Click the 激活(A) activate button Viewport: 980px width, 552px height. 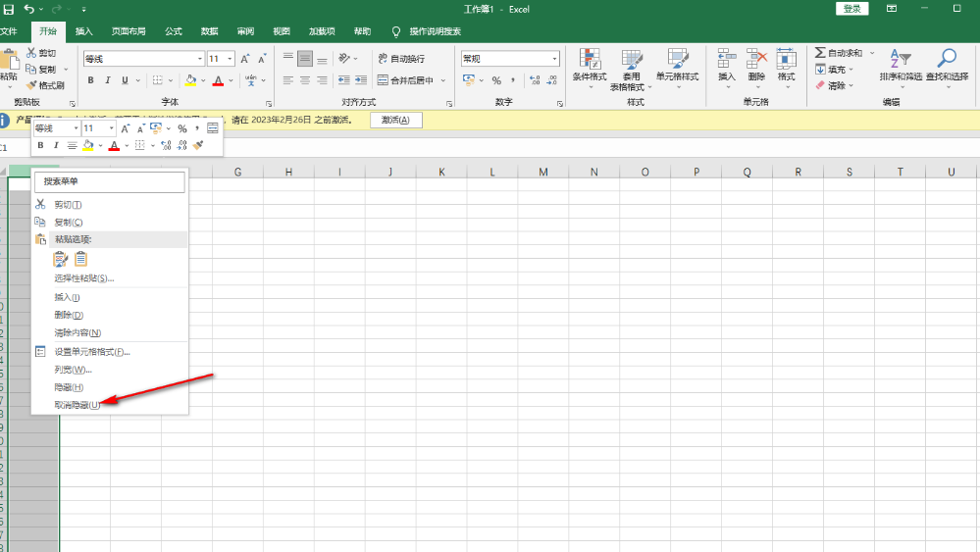(x=395, y=120)
